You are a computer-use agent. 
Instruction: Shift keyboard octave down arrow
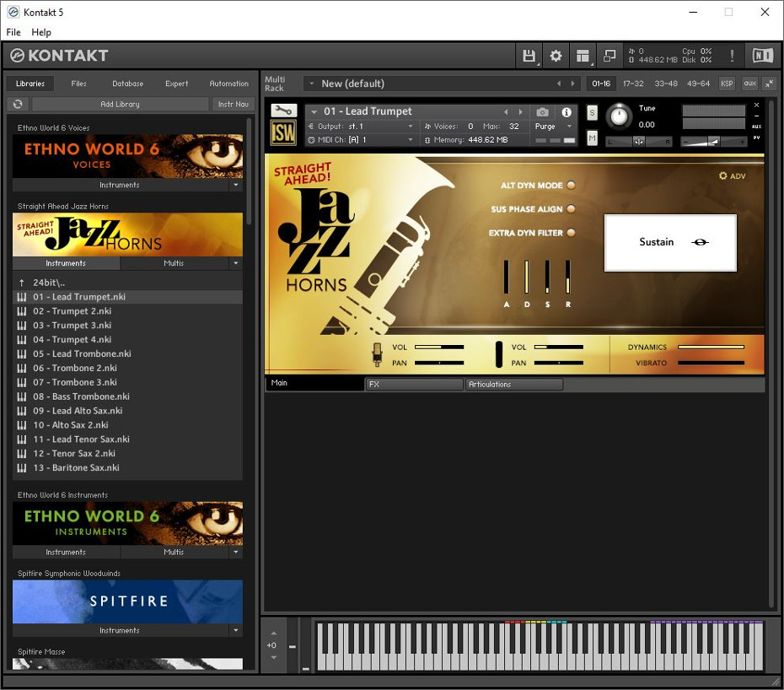point(273,657)
